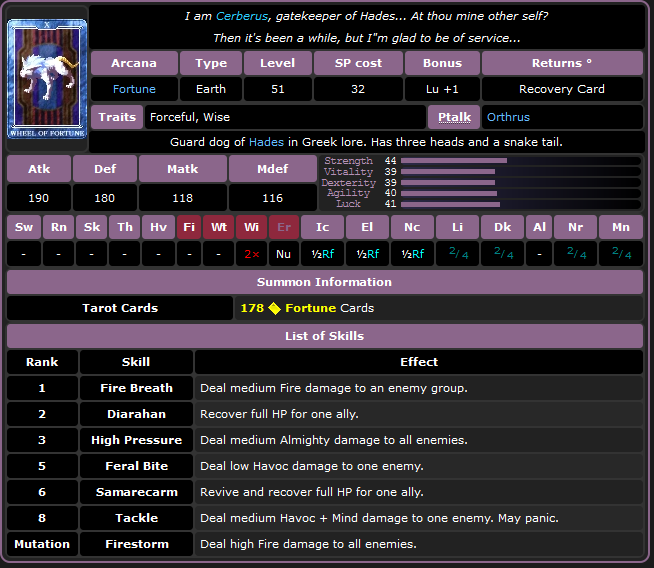Image resolution: width=654 pixels, height=568 pixels.
Task: Click the Atk value 190
Action: tap(39, 198)
